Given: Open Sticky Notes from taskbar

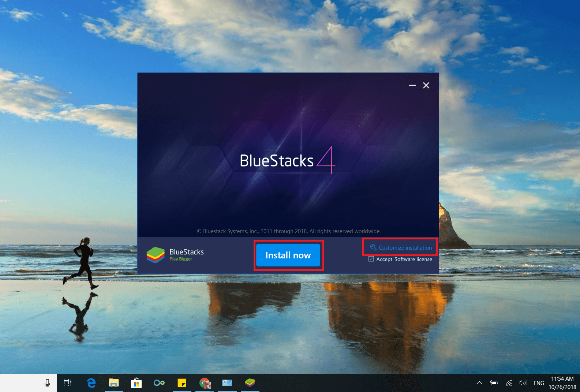Looking at the screenshot, I should pos(182,383).
